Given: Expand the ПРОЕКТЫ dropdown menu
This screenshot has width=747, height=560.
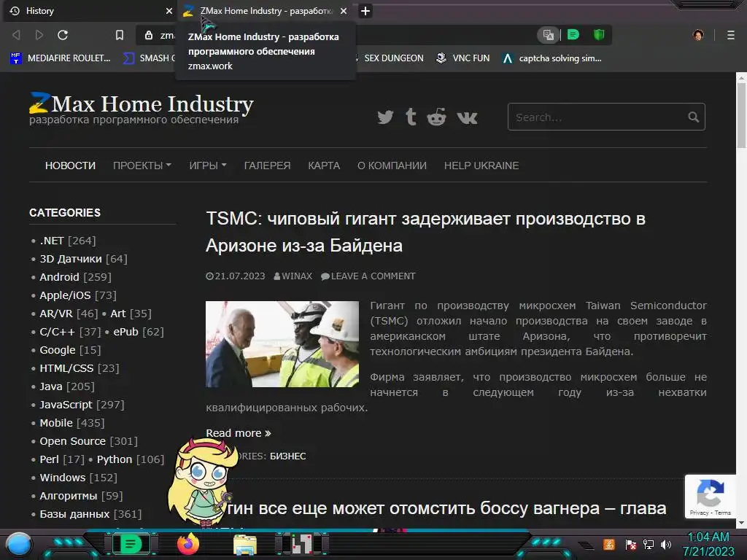Looking at the screenshot, I should [142, 166].
